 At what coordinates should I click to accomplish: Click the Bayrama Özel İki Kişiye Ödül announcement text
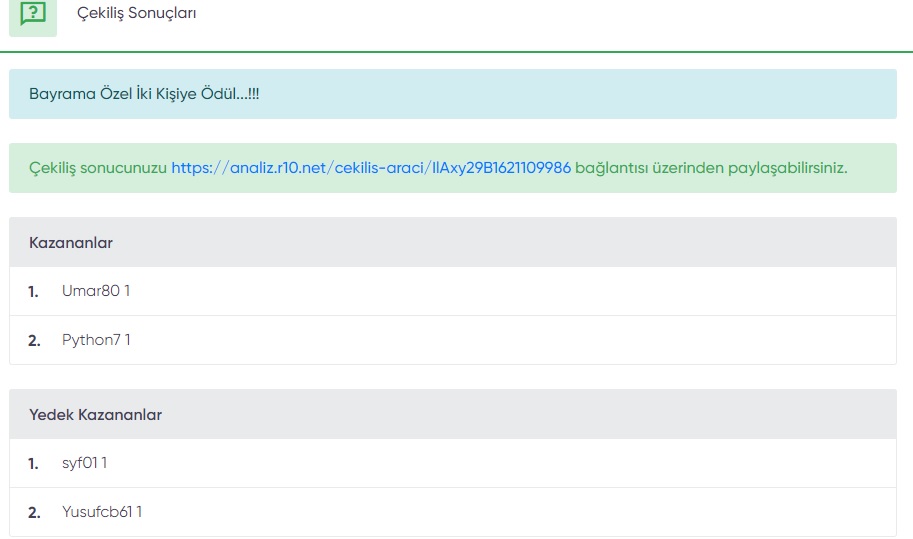pyautogui.click(x=144, y=94)
